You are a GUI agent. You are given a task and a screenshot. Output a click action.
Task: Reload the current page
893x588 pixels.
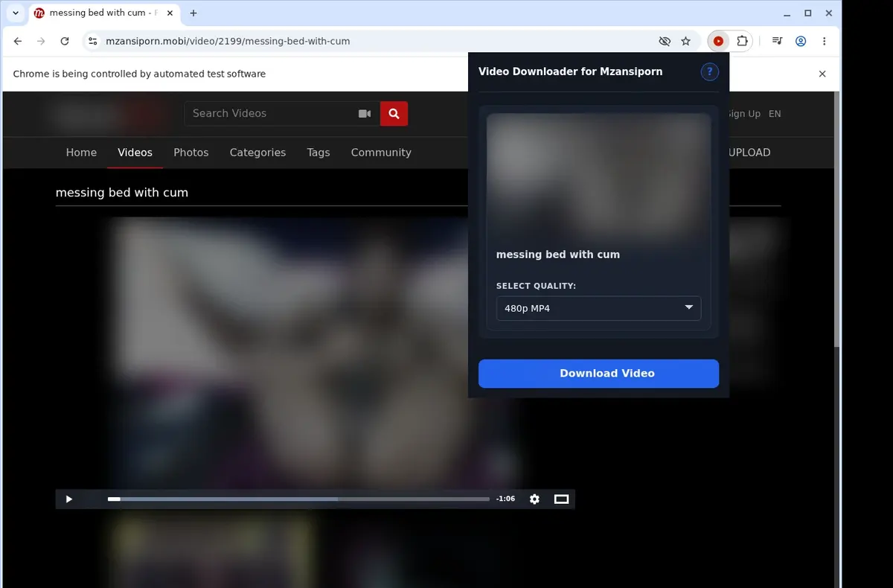65,42
